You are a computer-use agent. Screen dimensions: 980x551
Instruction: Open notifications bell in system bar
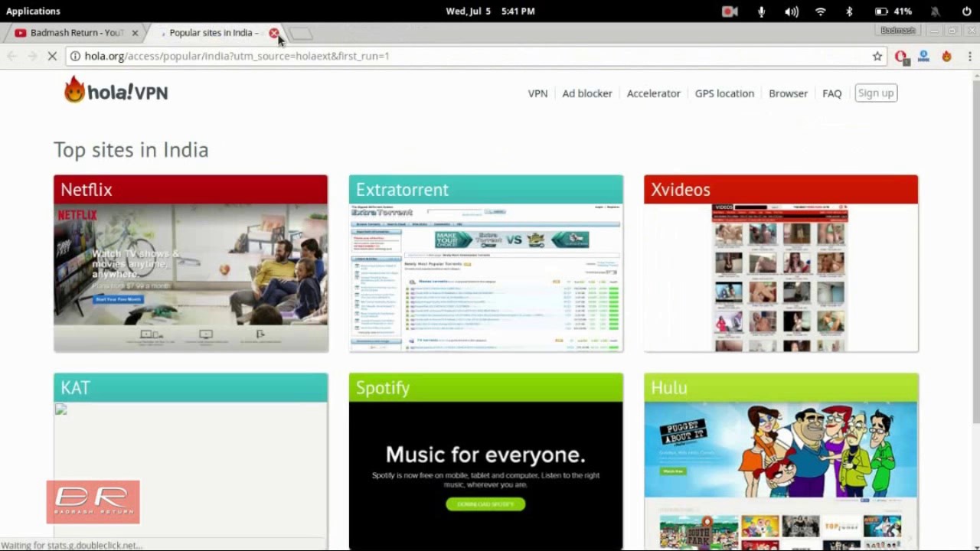[935, 11]
